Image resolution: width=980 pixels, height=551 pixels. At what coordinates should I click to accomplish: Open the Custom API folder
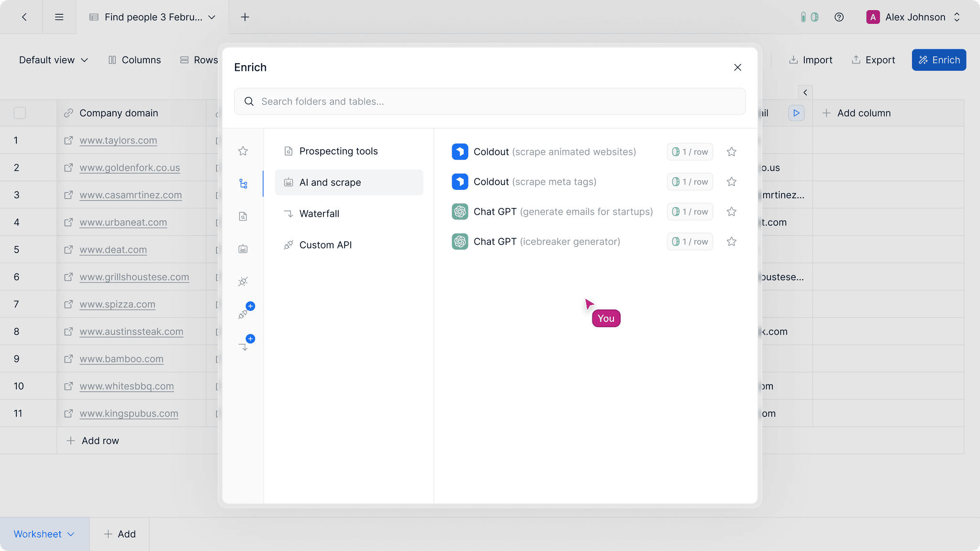point(349,245)
